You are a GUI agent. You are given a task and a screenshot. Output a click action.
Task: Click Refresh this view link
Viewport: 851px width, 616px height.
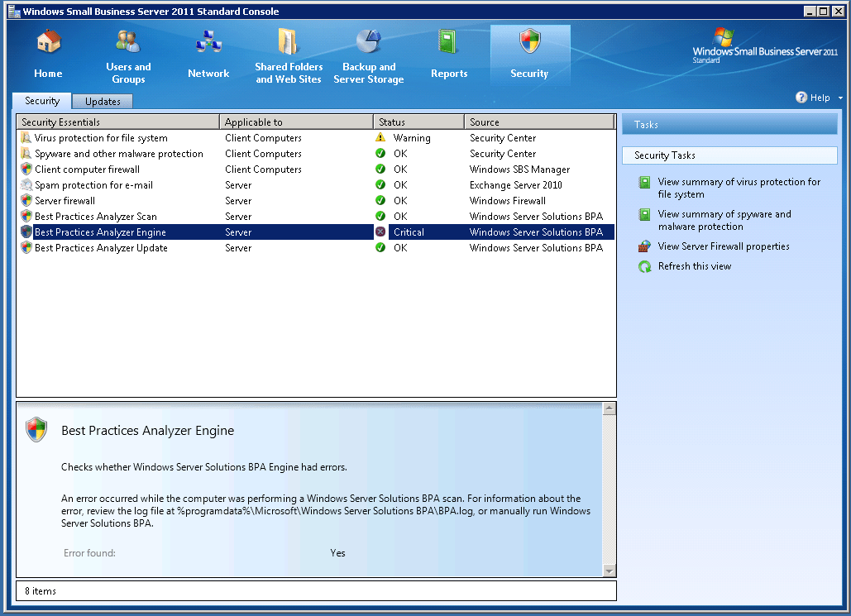pyautogui.click(x=695, y=266)
